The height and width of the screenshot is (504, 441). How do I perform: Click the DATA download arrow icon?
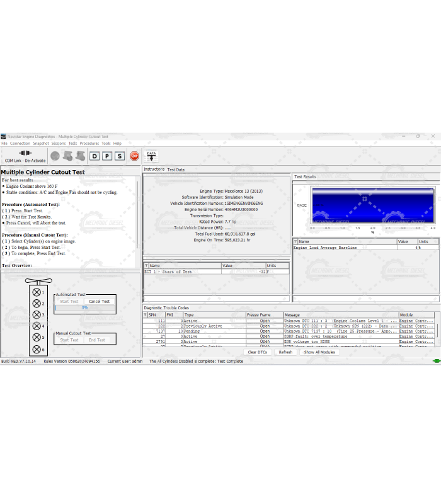(x=151, y=156)
